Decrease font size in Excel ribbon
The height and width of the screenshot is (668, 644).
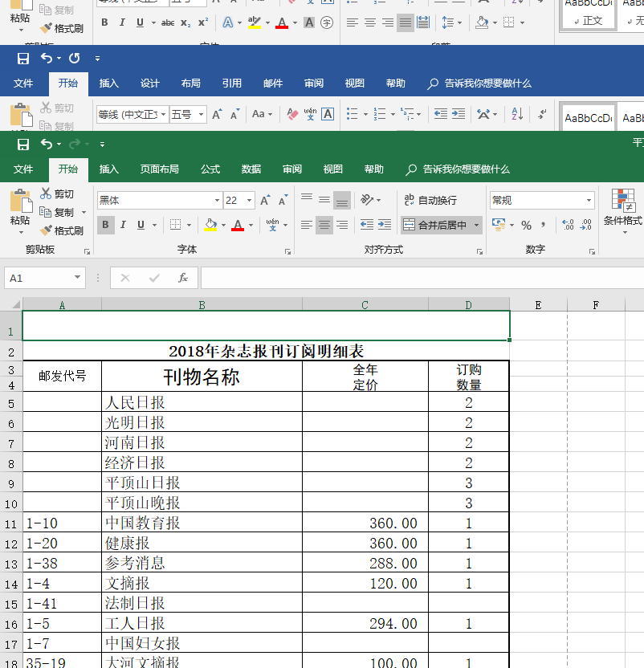coord(283,200)
